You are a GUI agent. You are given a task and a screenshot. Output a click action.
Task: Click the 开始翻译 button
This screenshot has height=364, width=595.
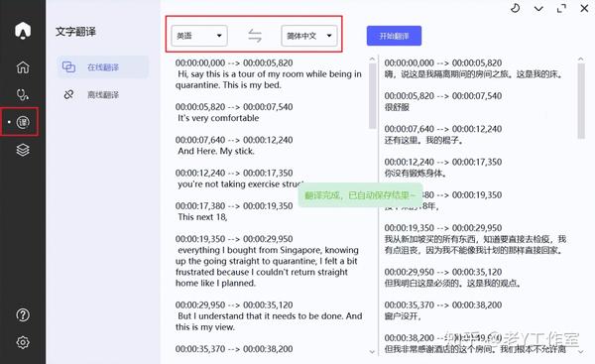[394, 36]
